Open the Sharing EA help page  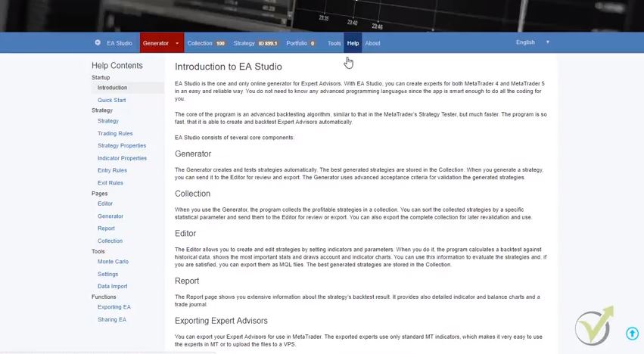[112, 319]
